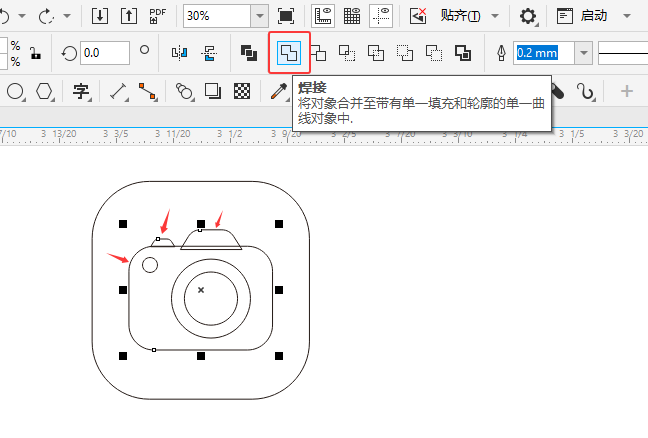
Task: Click the horizontal ruler bar
Action: coord(324,136)
